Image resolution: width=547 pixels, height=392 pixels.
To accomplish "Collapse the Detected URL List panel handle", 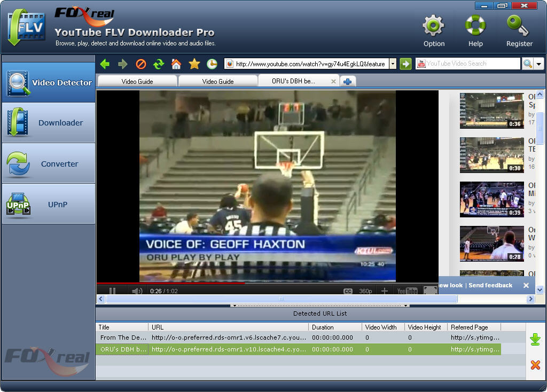I will click(x=320, y=305).
